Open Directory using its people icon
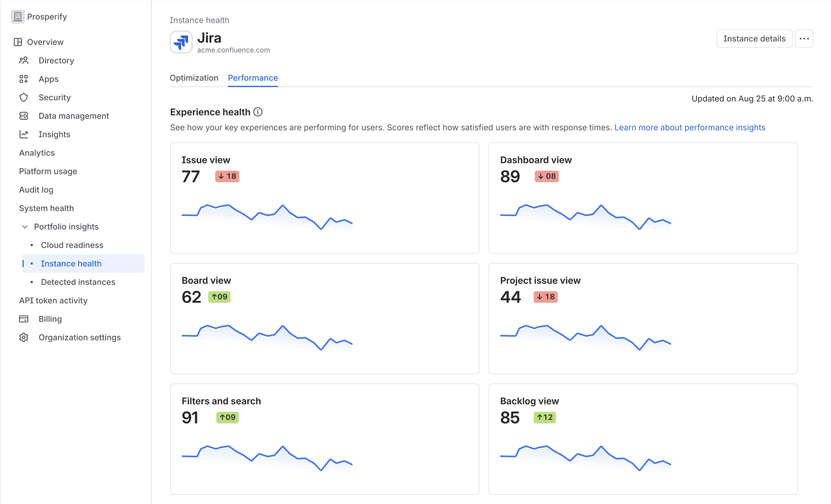This screenshot has width=831, height=504. (x=23, y=60)
